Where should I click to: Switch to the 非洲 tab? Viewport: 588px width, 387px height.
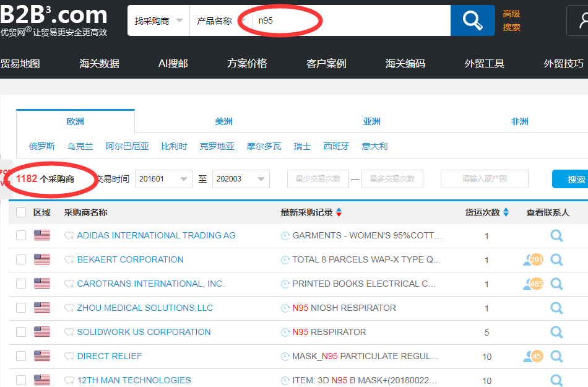coord(519,121)
